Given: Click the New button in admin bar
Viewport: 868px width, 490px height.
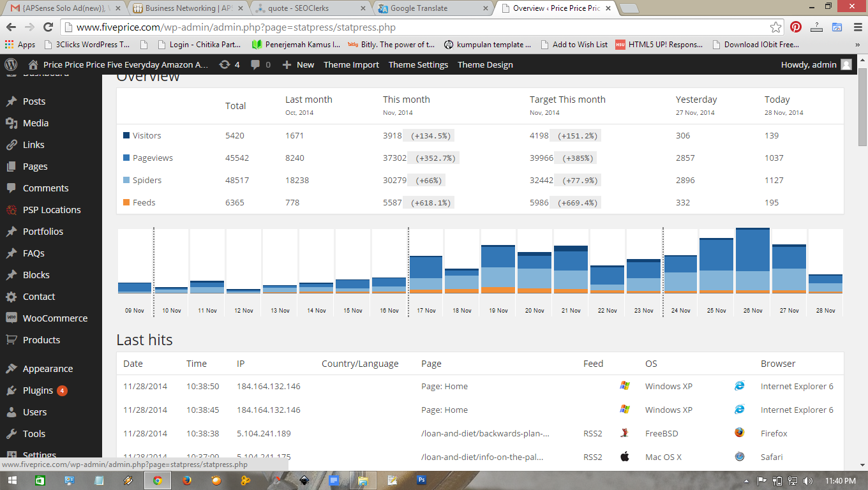Looking at the screenshot, I should 298,64.
